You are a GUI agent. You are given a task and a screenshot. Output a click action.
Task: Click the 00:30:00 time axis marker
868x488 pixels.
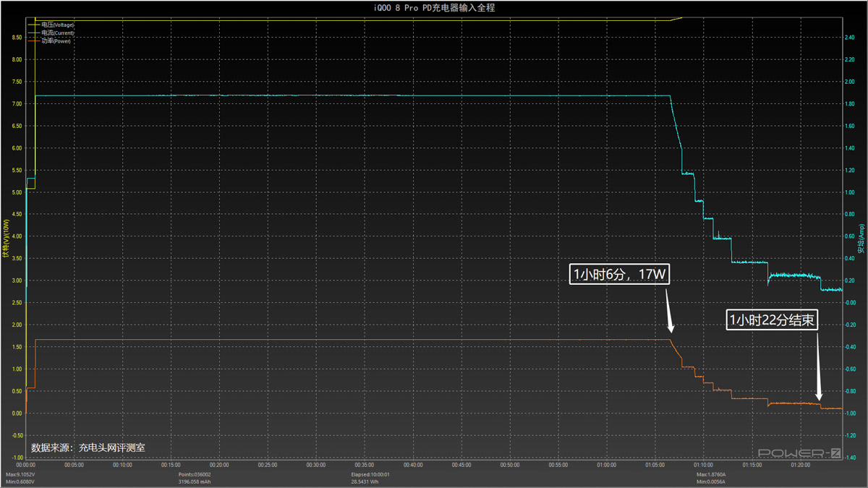pos(316,465)
